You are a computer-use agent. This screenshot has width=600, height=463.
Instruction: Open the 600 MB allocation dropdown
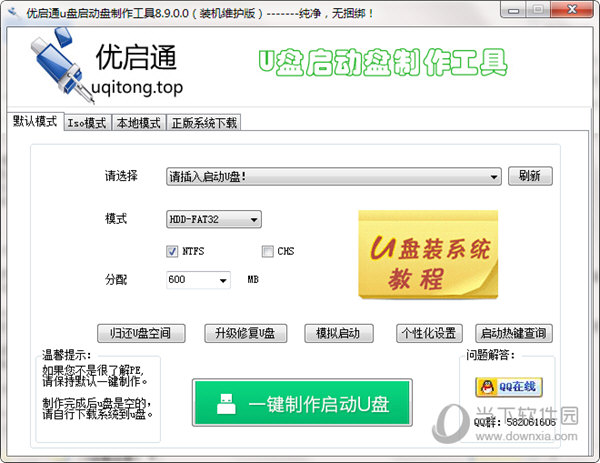click(x=198, y=280)
